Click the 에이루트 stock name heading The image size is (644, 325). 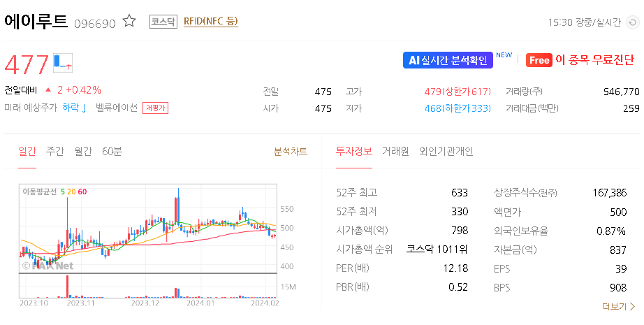click(x=36, y=21)
